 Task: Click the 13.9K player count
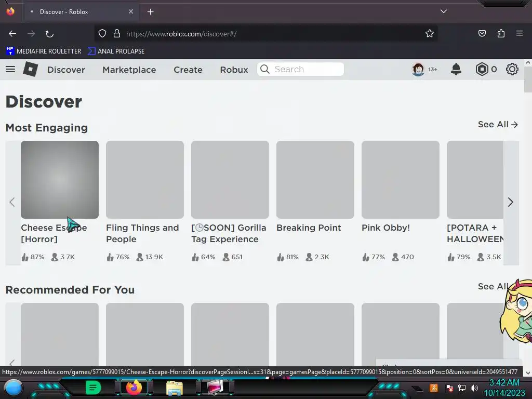click(150, 257)
